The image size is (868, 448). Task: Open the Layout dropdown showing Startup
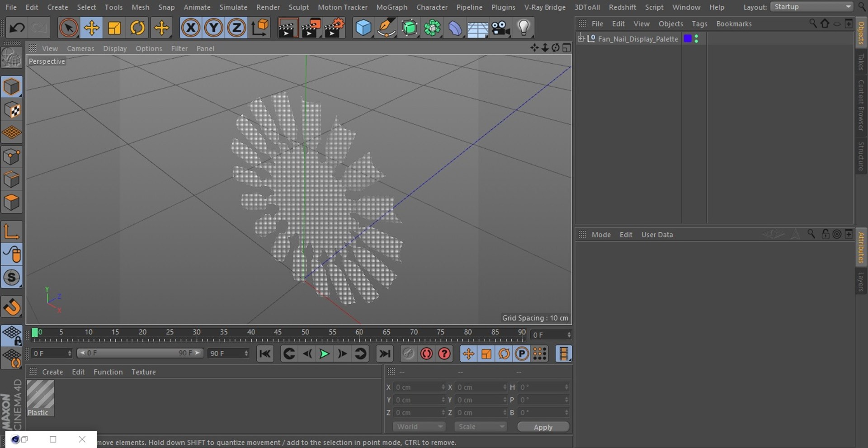click(812, 7)
